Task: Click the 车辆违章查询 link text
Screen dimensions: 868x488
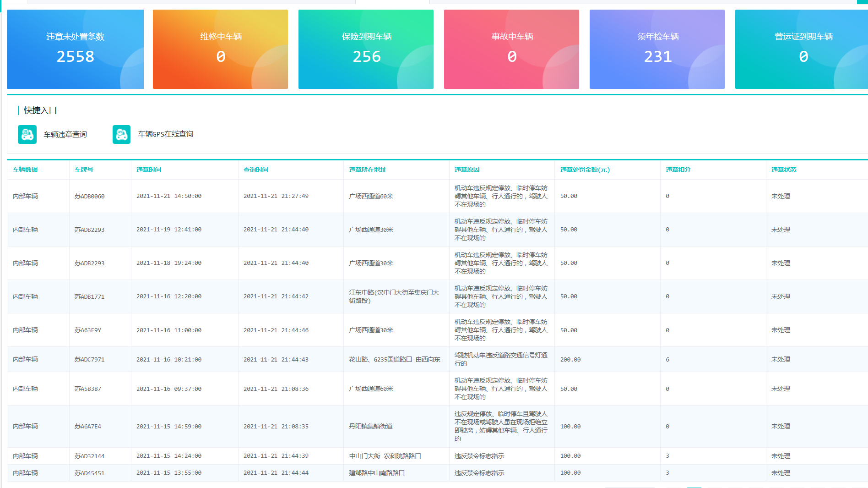Action: click(x=65, y=134)
